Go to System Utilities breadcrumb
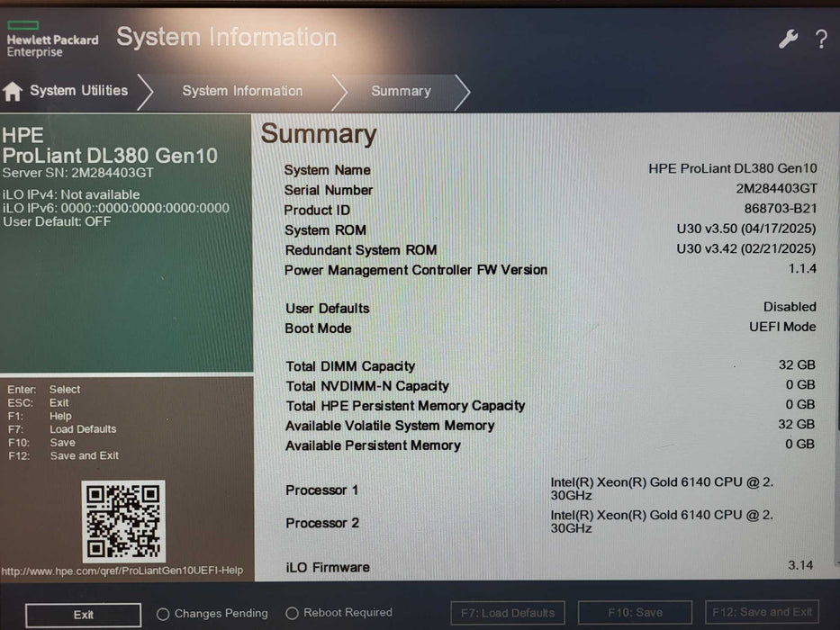This screenshot has width=840, height=630. [x=78, y=91]
